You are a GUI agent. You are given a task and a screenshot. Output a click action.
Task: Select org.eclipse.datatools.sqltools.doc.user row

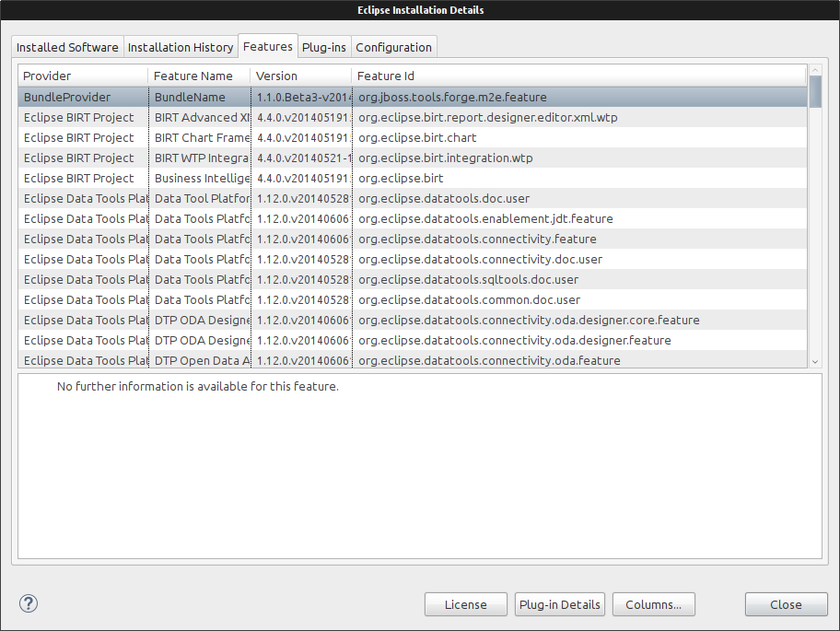pos(413,280)
